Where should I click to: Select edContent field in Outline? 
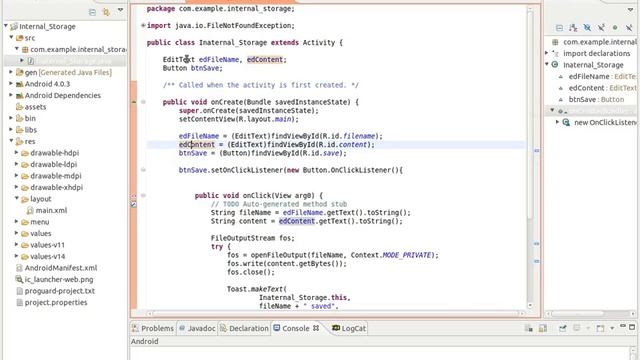pyautogui.click(x=602, y=88)
